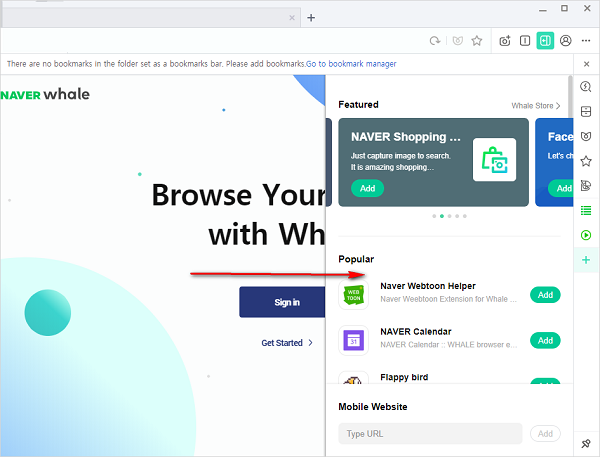Image resolution: width=600 pixels, height=457 pixels.
Task: Toggle the sidebar panel button in toolbar
Action: pyautogui.click(x=545, y=41)
